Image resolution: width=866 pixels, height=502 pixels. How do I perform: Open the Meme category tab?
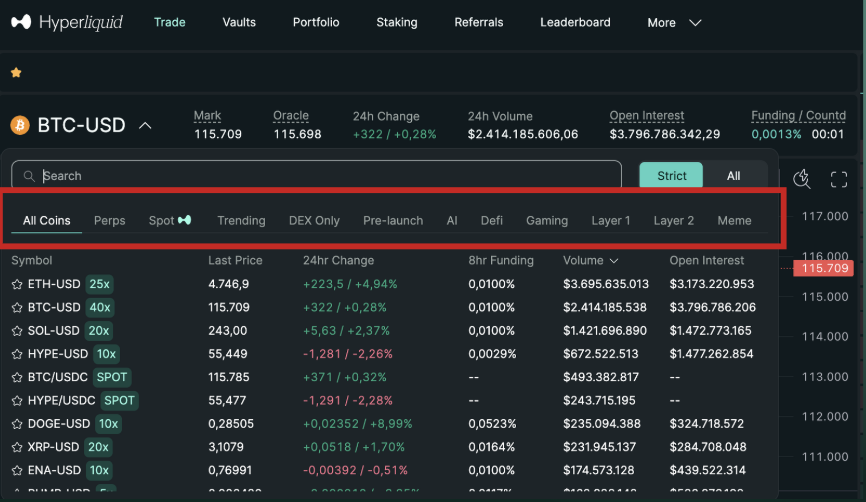[734, 221]
